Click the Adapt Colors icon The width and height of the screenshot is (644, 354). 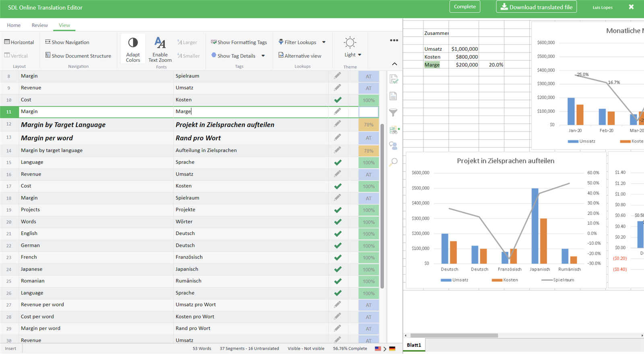tap(133, 42)
